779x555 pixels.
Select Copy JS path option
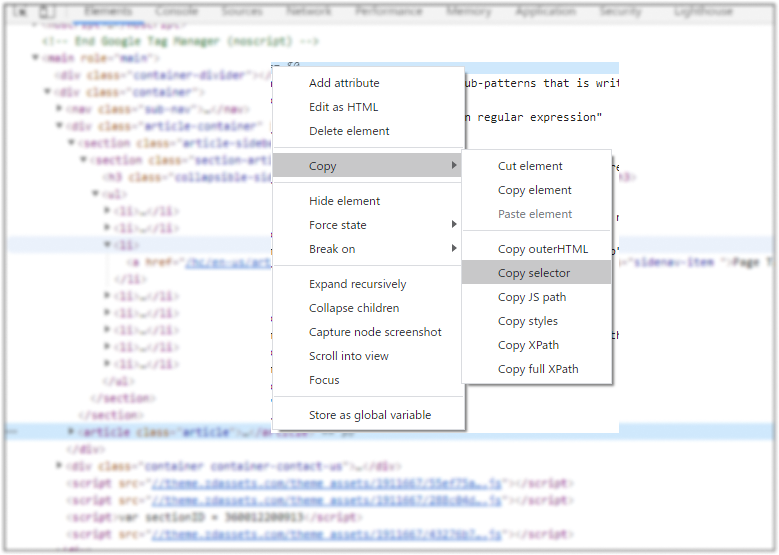tap(532, 297)
